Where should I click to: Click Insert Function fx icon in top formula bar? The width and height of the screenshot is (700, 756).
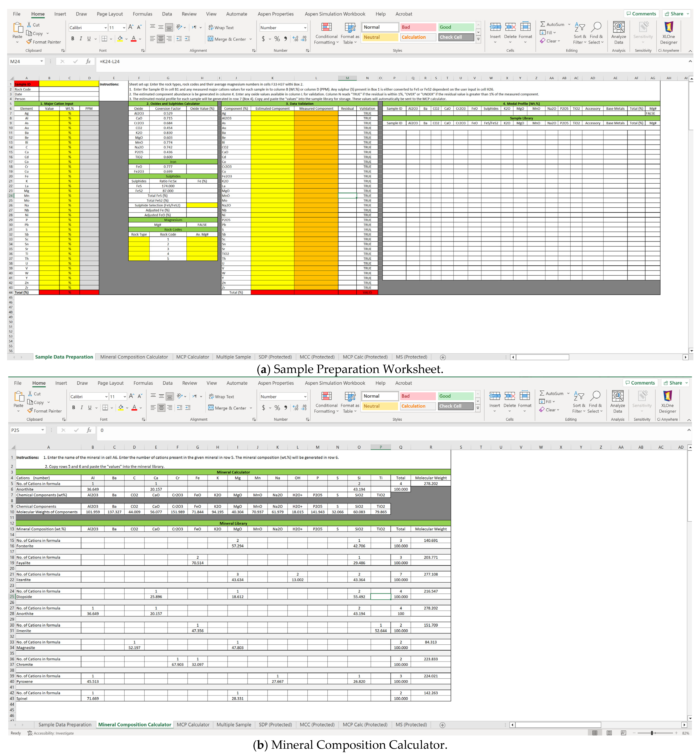[88, 61]
